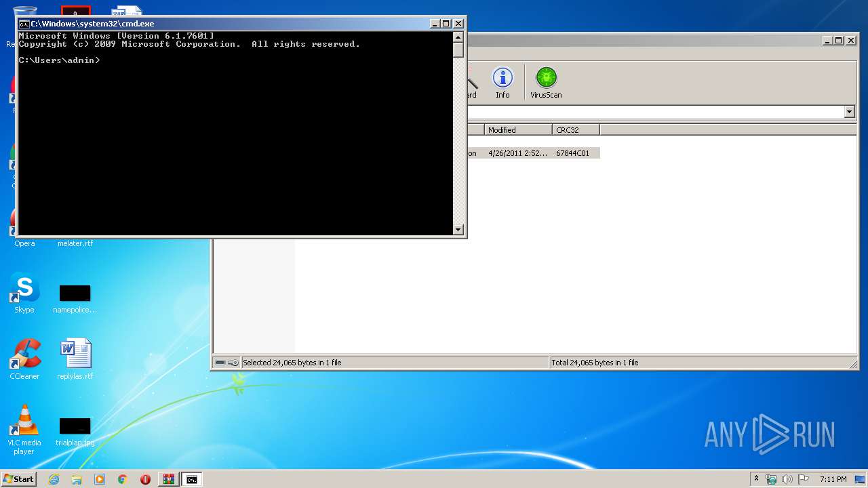Click cmd scrollbar up arrow
Viewport: 868px width, 488px height.
click(458, 38)
